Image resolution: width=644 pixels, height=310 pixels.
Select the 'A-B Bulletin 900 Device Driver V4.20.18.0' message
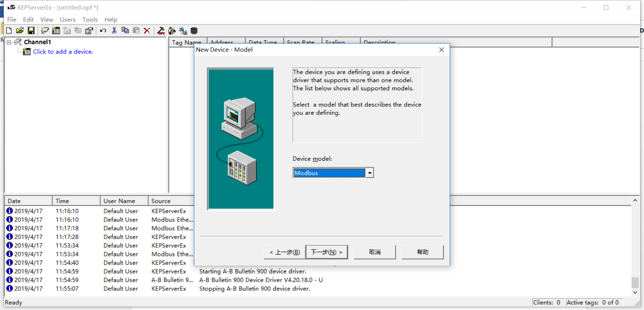pos(261,280)
